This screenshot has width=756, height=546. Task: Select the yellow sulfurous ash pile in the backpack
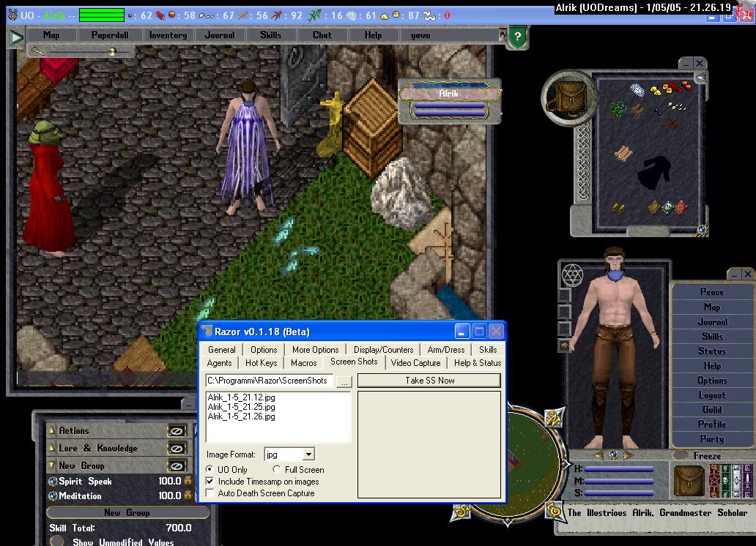point(656,90)
